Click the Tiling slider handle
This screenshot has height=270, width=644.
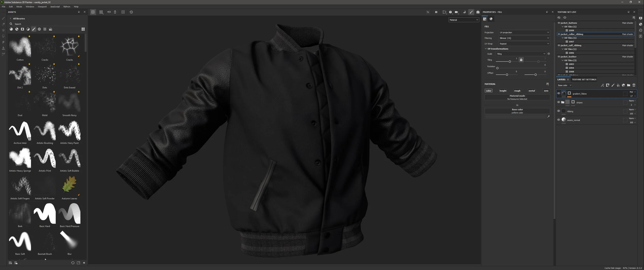click(510, 61)
